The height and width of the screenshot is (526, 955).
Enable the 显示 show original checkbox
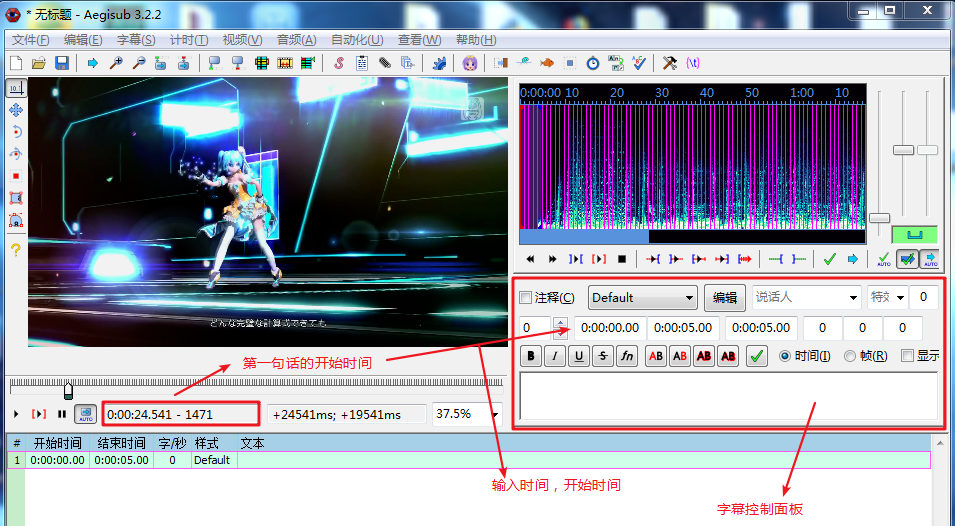click(907, 355)
